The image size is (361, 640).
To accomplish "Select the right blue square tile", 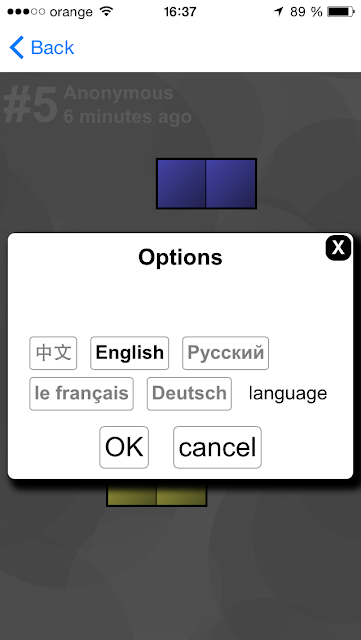I will click(x=231, y=184).
